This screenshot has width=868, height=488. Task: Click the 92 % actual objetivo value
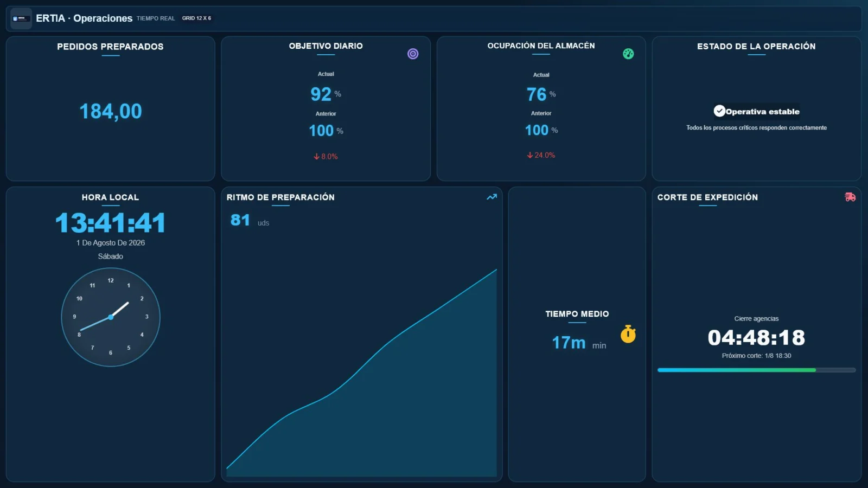325,94
